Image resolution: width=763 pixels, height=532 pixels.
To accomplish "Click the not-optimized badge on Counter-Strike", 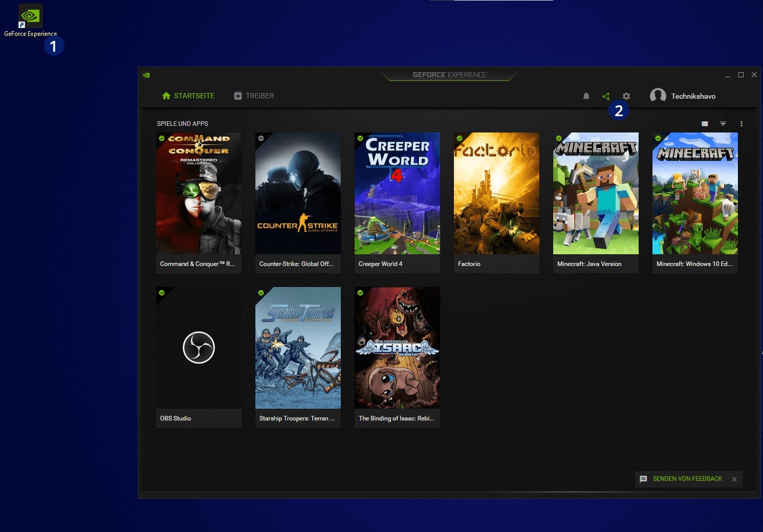I will coord(261,139).
